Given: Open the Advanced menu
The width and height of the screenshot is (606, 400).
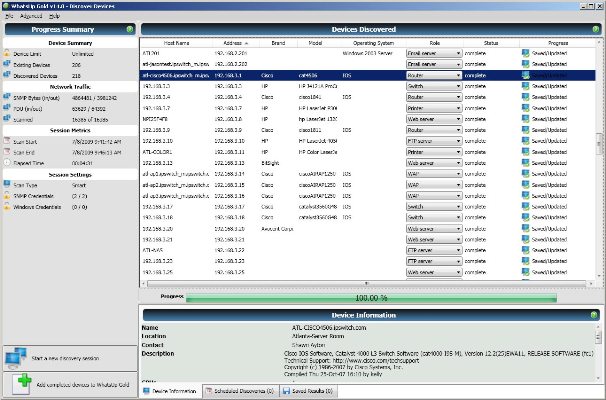Looking at the screenshot, I should click(x=31, y=16).
